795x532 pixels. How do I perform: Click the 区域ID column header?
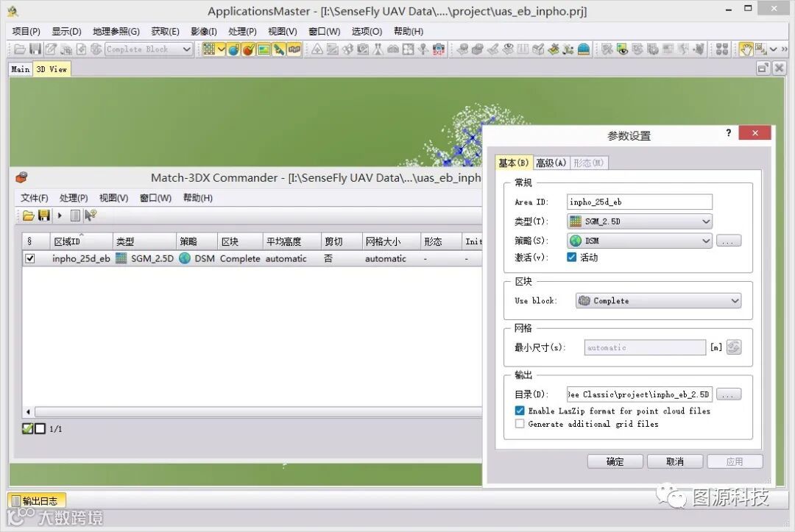[x=81, y=241]
